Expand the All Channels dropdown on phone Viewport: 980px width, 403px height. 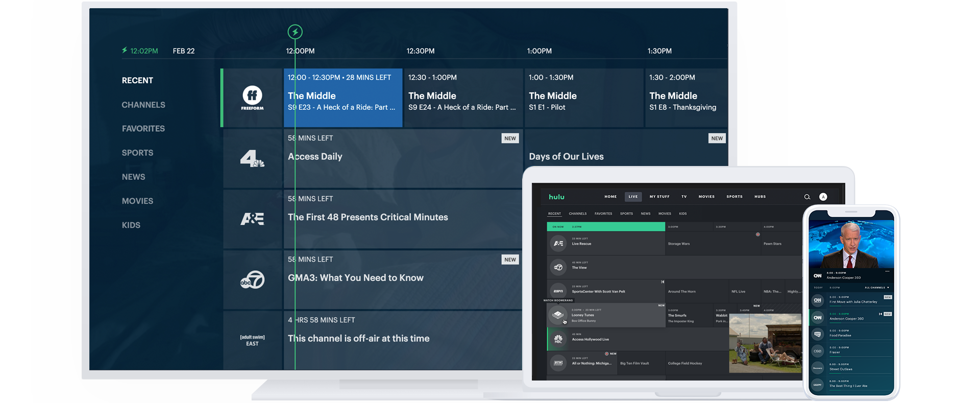click(876, 288)
